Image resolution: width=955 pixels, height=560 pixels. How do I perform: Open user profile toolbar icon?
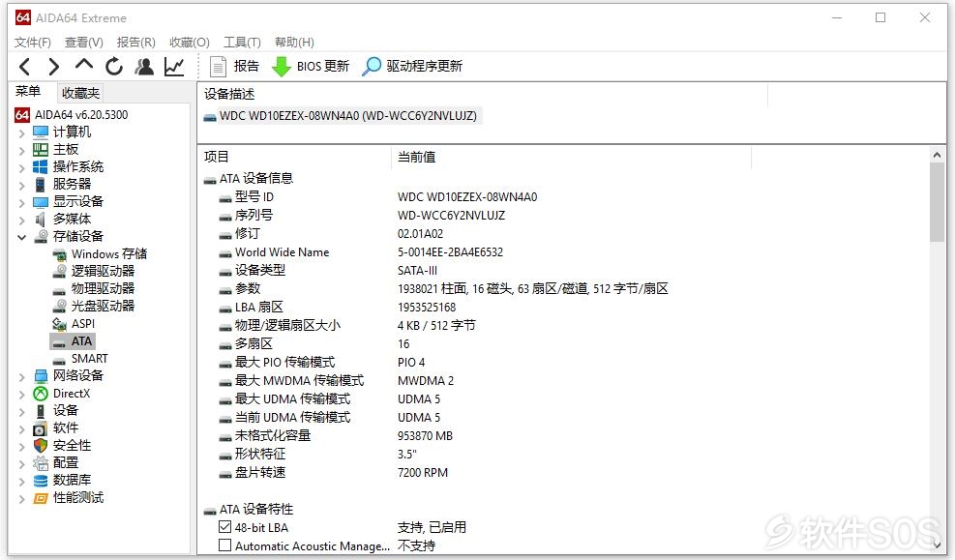[144, 67]
